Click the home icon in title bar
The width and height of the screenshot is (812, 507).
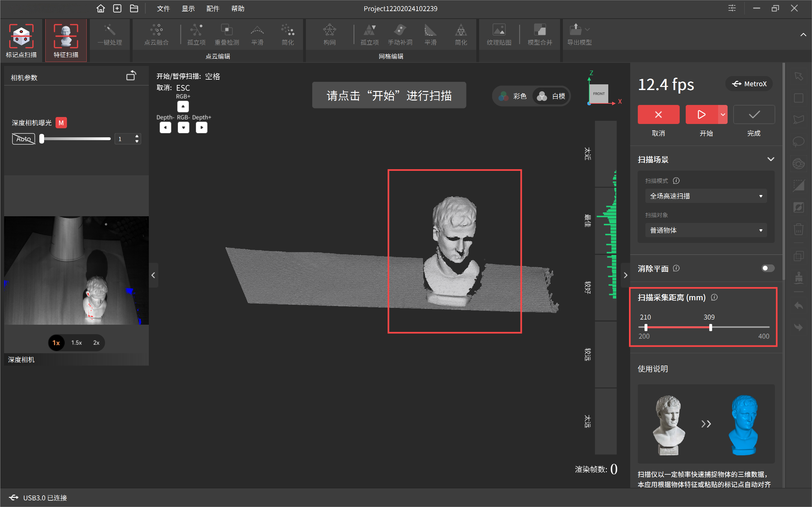100,8
